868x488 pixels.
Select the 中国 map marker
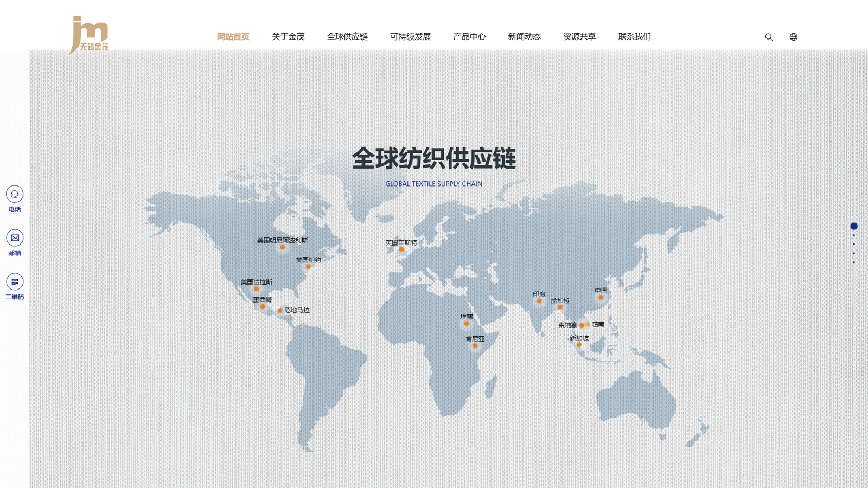pyautogui.click(x=600, y=297)
